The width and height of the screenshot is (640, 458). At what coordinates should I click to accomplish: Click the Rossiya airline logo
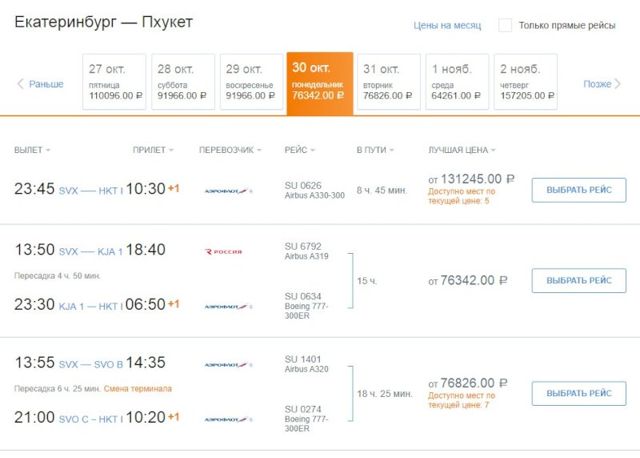coord(223,252)
